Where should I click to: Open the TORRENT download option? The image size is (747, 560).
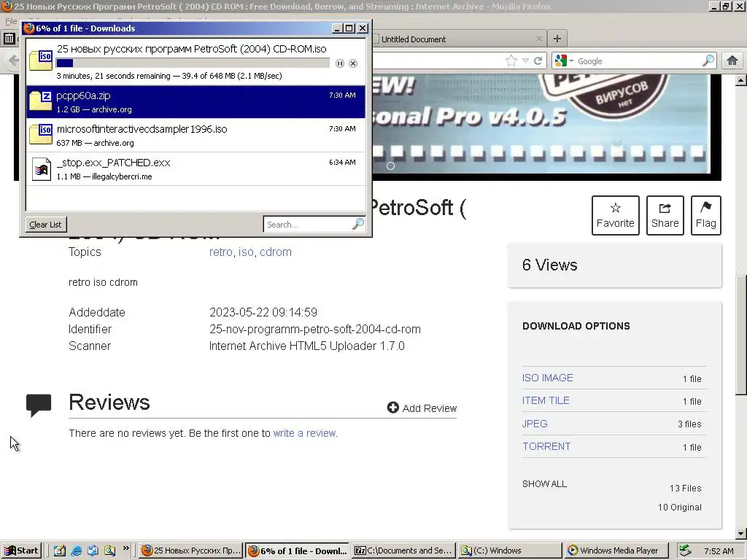pyautogui.click(x=546, y=447)
